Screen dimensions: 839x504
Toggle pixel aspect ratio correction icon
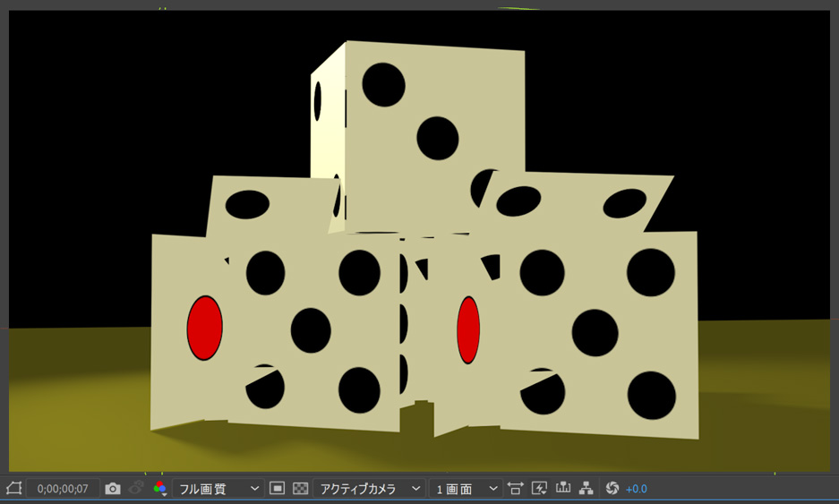[x=516, y=488]
